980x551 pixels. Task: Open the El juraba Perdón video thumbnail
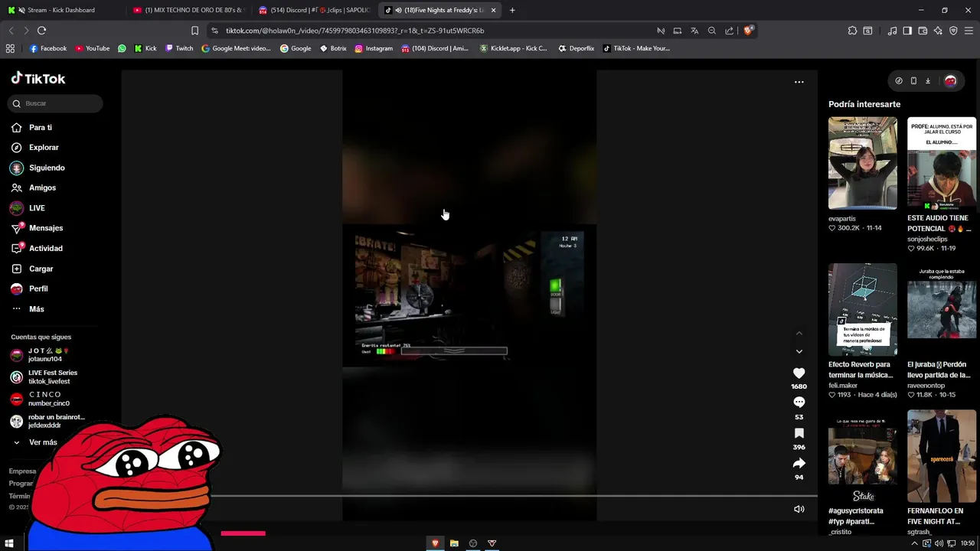click(x=942, y=309)
